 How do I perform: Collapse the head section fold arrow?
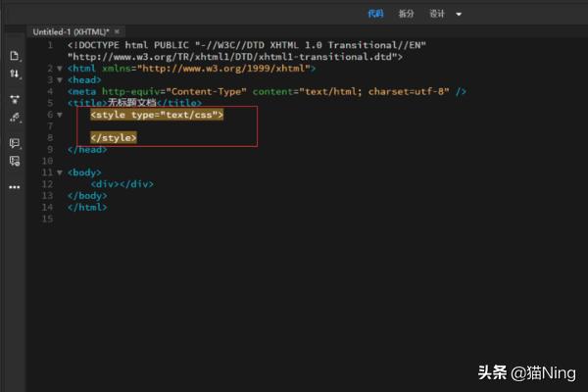click(x=58, y=80)
